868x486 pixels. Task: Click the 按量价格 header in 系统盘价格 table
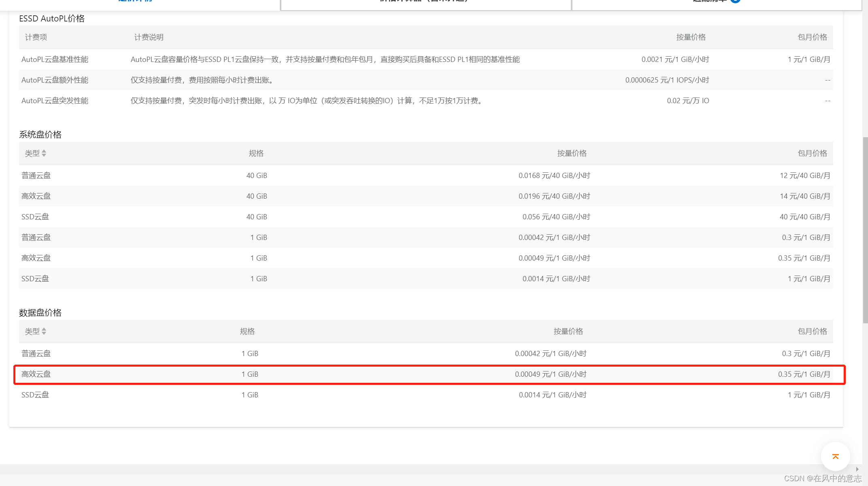572,153
